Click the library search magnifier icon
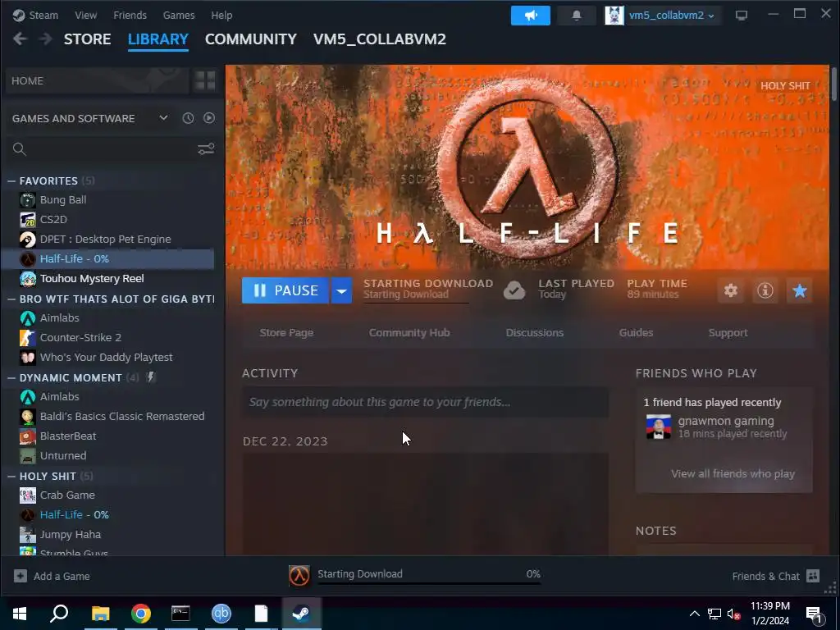The image size is (840, 630). click(x=20, y=149)
